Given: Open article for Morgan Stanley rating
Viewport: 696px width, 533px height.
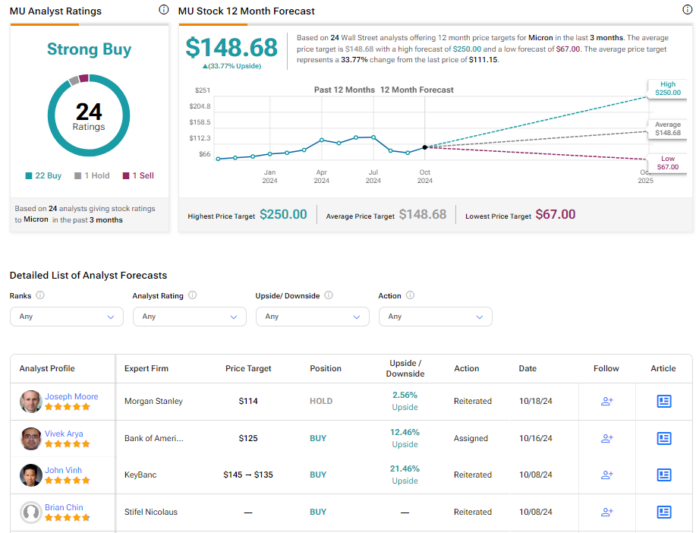Looking at the screenshot, I should coord(663,401).
